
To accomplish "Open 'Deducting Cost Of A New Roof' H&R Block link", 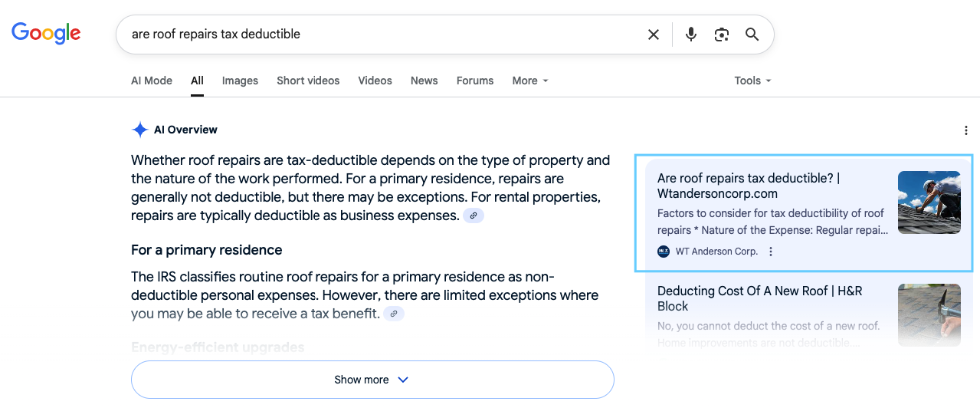I will 760,298.
